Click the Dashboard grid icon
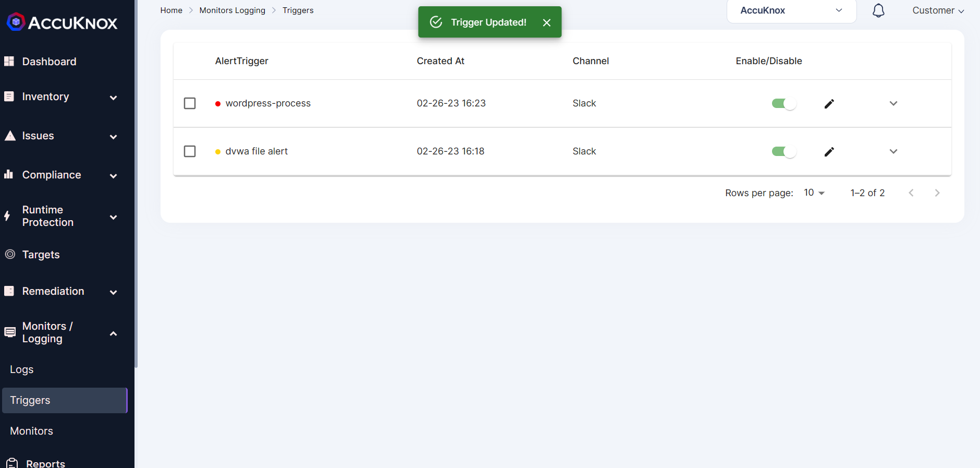 9,61
